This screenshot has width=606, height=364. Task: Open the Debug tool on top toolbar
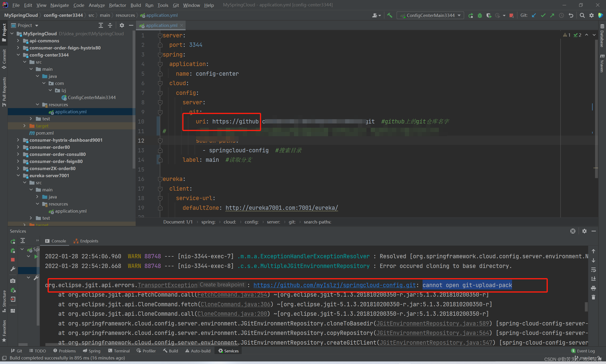[x=480, y=15]
